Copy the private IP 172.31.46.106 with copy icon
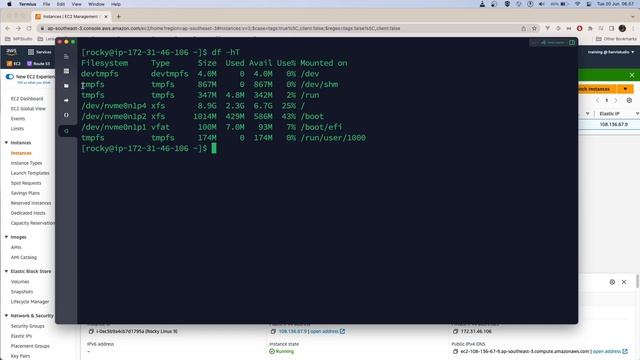640x360 pixels. coord(456,331)
